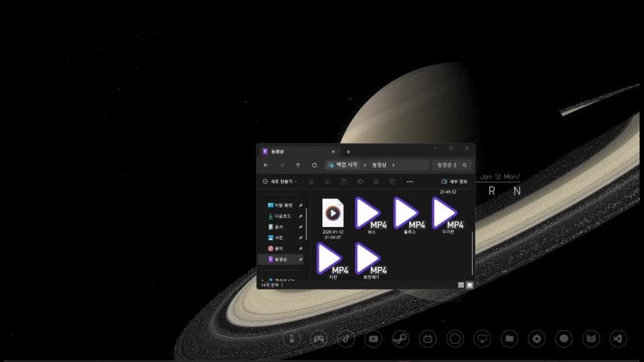The height and width of the screenshot is (362, 644).
Task: Open the 새로 만들기 dropdown
Action: click(x=279, y=182)
